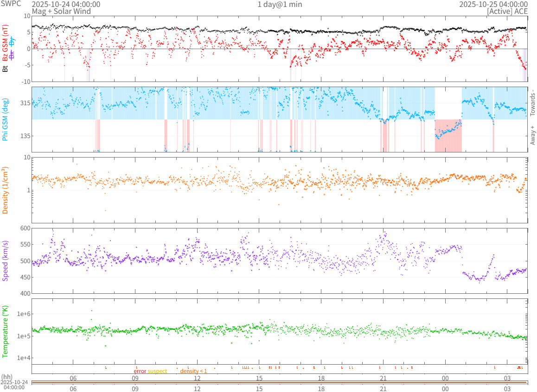Enable the hidden By series
537x392 pixels.
click(12, 42)
